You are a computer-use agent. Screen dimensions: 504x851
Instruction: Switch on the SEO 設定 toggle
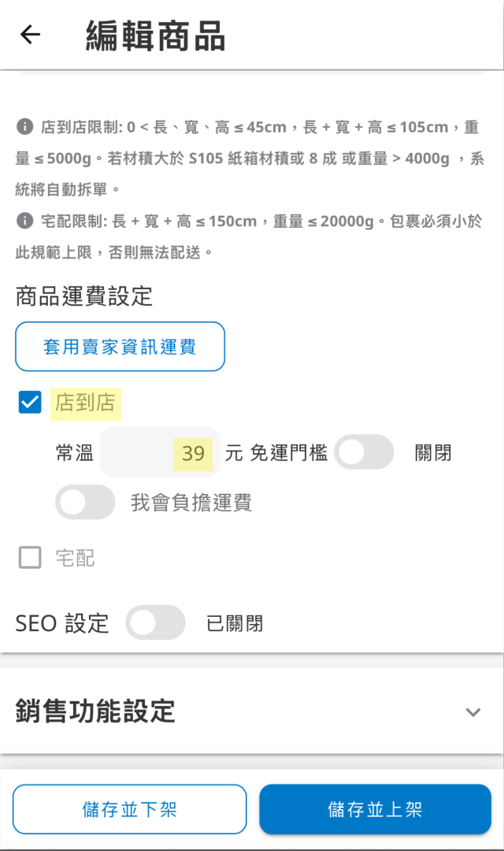(155, 623)
